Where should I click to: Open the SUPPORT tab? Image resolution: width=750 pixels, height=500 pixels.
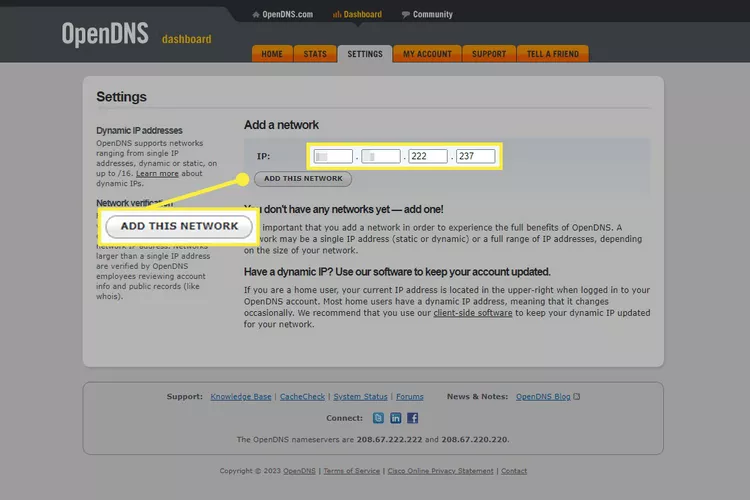coord(489,54)
